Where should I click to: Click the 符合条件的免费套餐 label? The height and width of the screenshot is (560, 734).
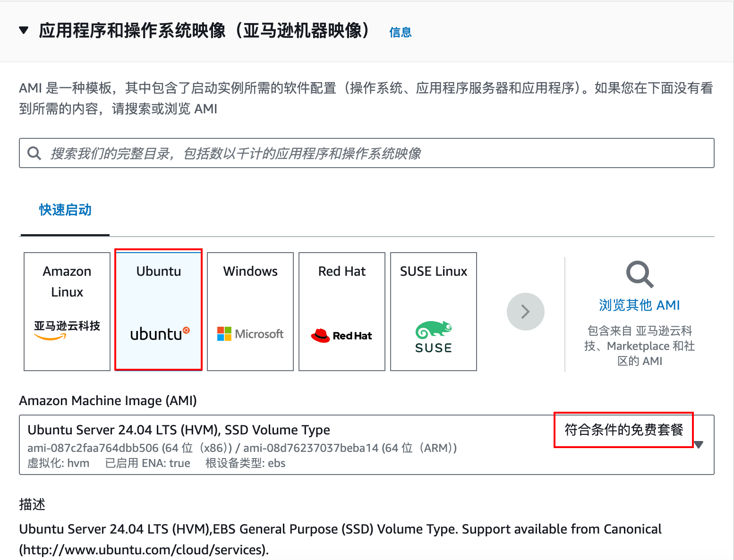coord(623,430)
